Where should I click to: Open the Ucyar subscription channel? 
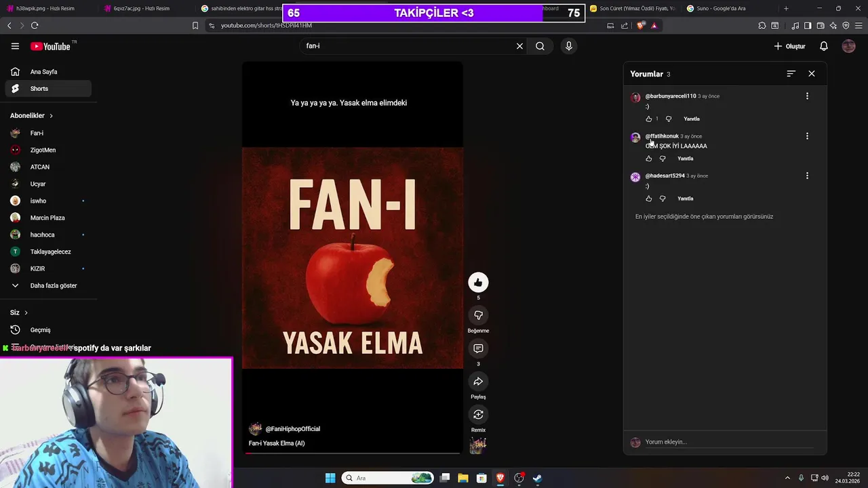point(47,184)
